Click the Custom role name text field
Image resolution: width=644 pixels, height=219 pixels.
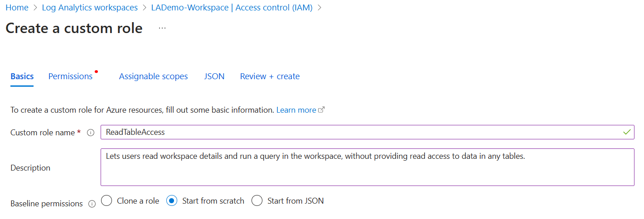tap(363, 132)
